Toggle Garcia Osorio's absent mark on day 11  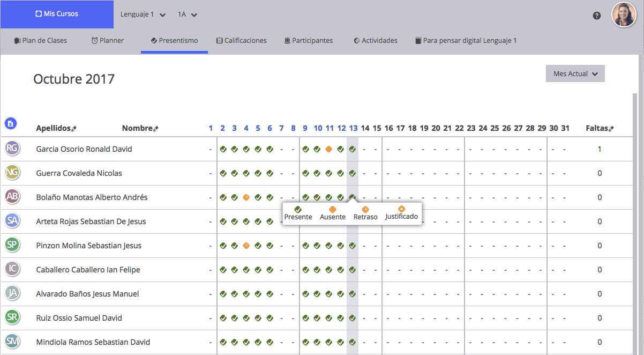[329, 149]
